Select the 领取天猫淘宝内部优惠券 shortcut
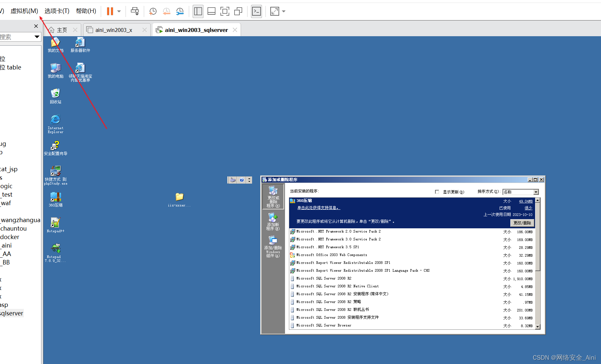 coord(80,72)
